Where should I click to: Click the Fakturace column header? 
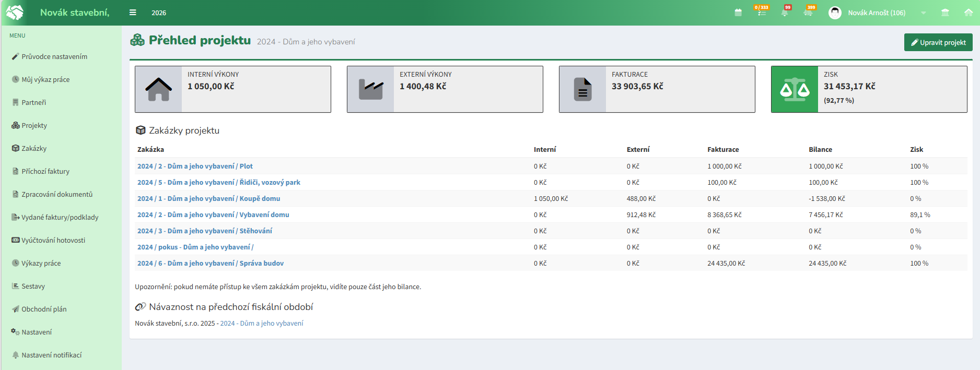[723, 150]
